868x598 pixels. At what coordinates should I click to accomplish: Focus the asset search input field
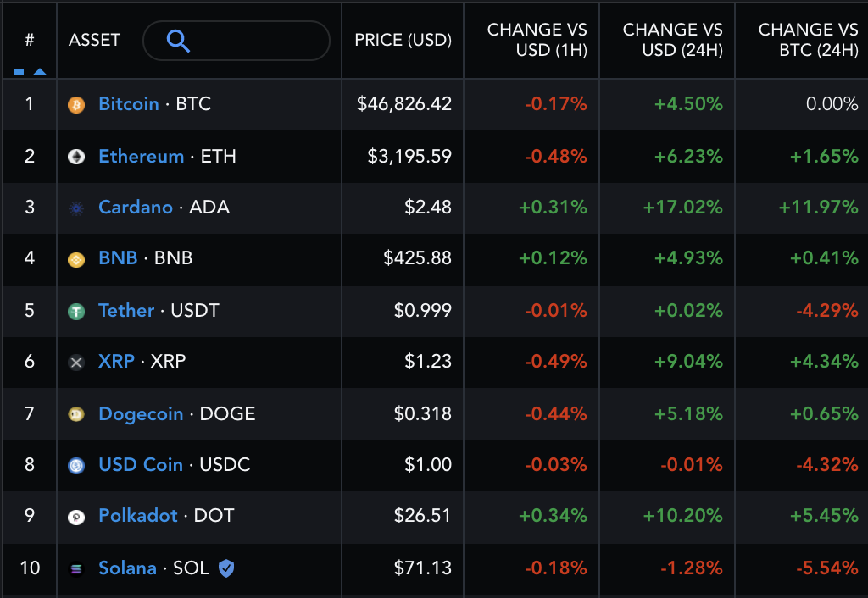pyautogui.click(x=254, y=41)
